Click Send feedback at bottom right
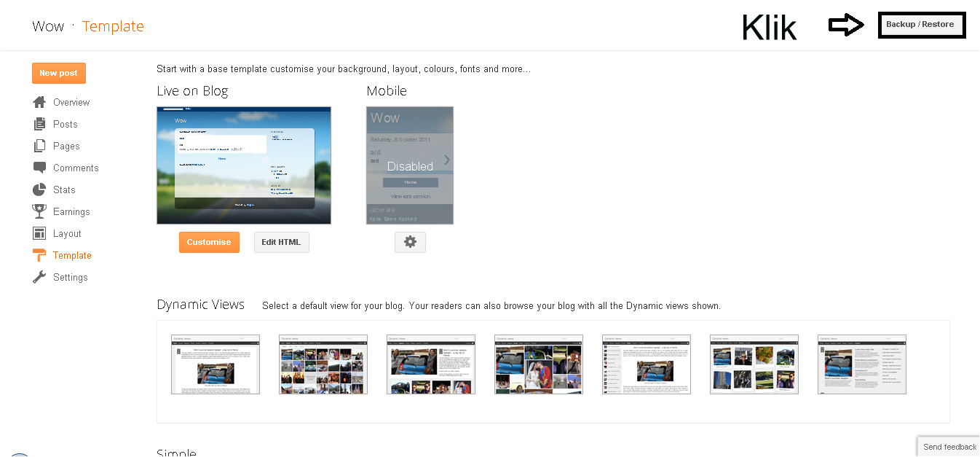This screenshot has height=457, width=980. tap(949, 447)
